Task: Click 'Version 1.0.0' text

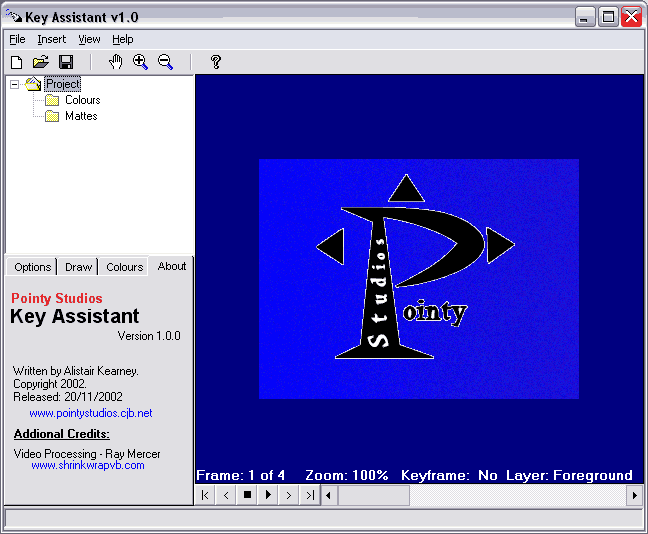Action: tap(149, 336)
